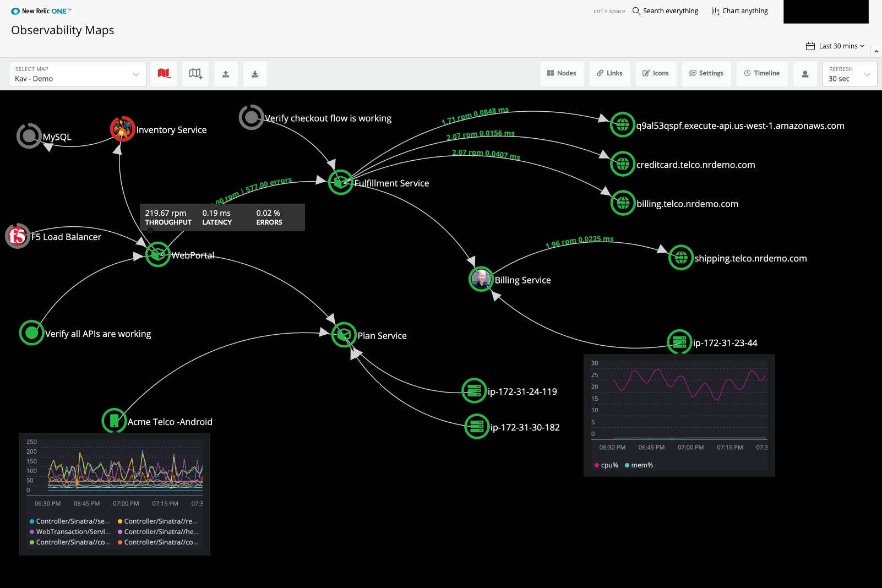Open the Timeline menu
The height and width of the screenshot is (588, 882).
pyautogui.click(x=762, y=73)
